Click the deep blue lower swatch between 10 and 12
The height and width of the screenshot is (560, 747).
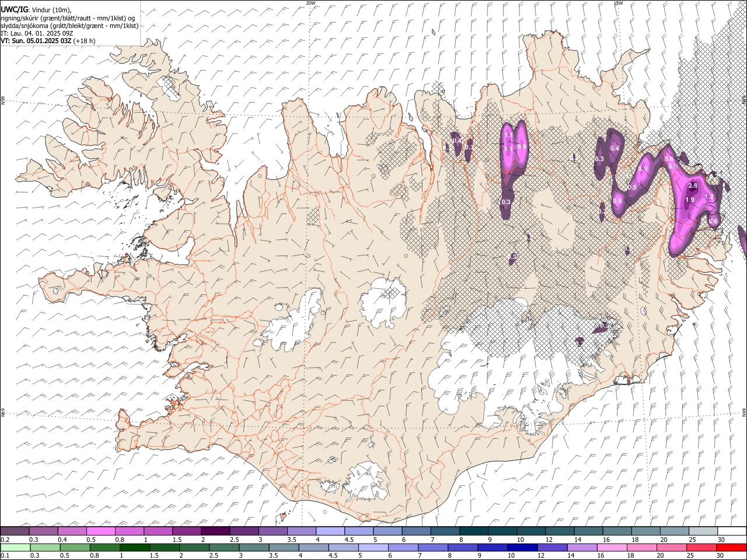click(522, 547)
